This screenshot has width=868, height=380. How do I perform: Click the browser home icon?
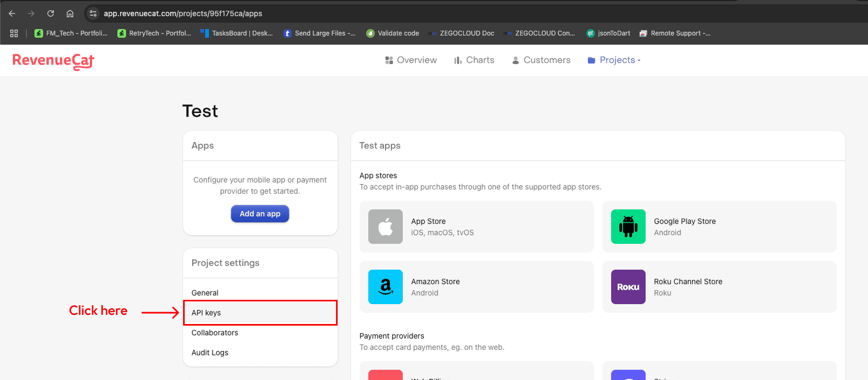tap(70, 13)
